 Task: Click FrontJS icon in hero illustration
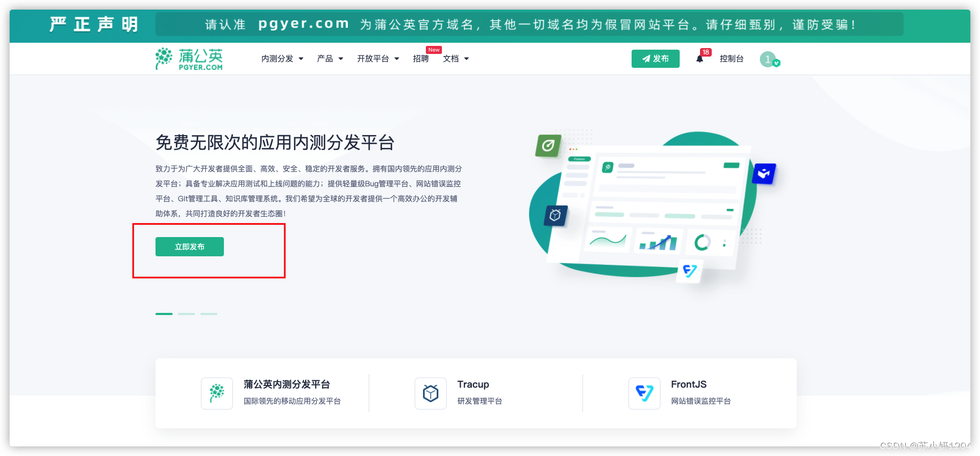click(x=690, y=271)
